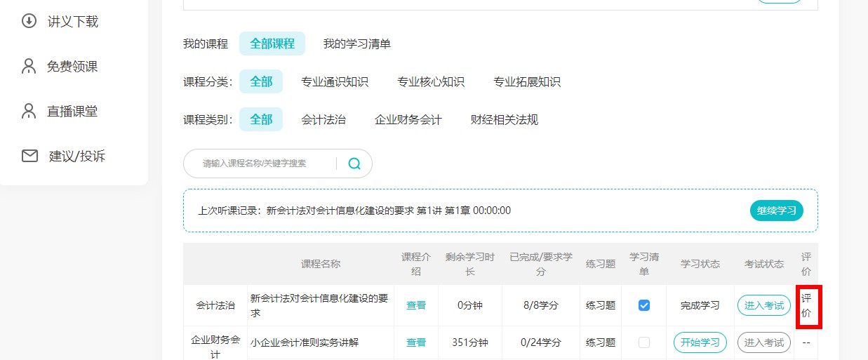Screen dimensions: 868x360
Task: Select 企业财务会计 course type
Action: [408, 119]
